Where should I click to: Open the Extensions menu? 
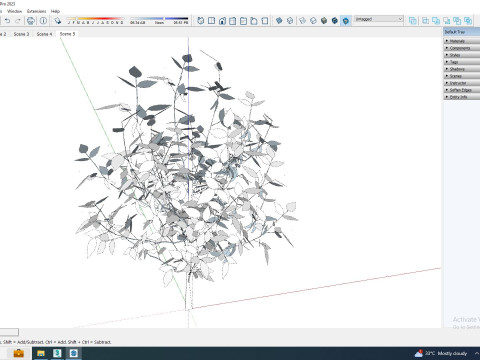click(x=37, y=11)
